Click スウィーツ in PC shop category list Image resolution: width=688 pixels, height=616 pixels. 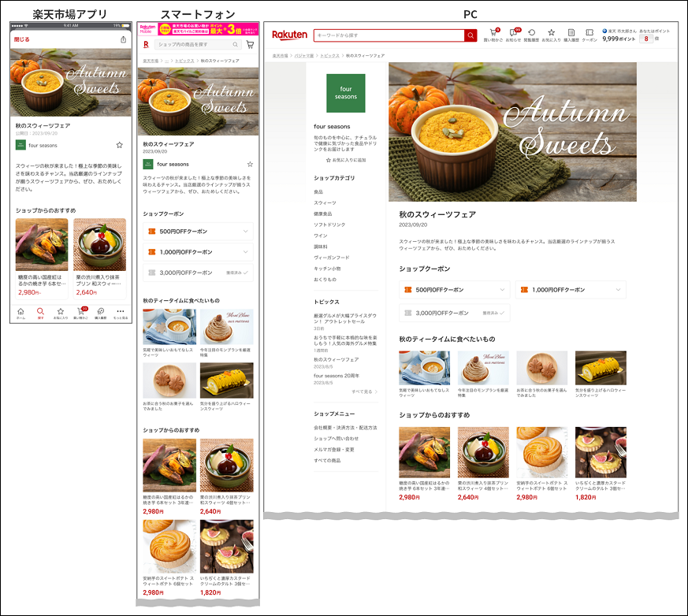[x=325, y=202]
